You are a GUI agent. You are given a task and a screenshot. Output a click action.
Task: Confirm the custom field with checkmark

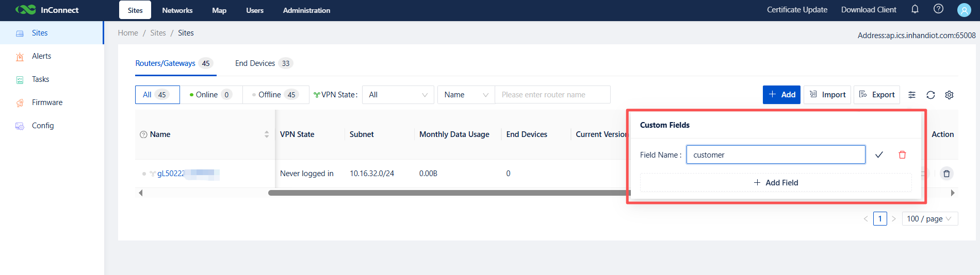coord(879,154)
